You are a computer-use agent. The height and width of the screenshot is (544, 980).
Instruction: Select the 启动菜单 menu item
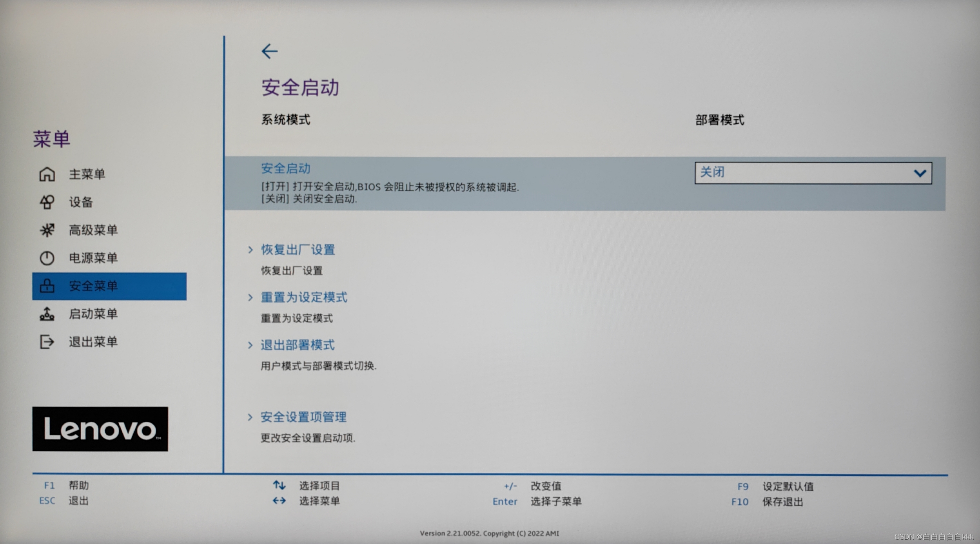93,314
